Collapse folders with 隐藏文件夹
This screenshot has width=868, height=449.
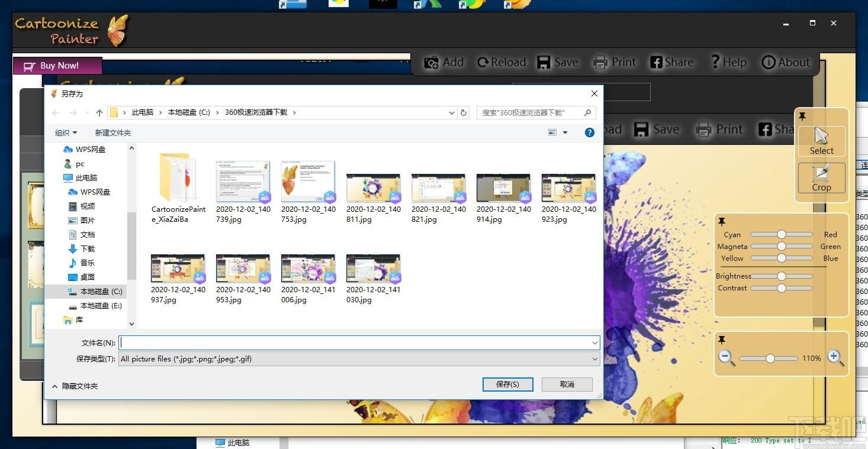point(75,386)
